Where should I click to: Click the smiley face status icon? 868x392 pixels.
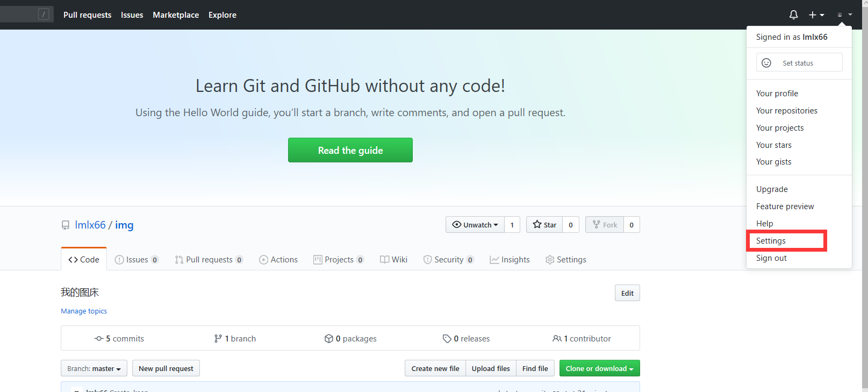click(x=766, y=63)
